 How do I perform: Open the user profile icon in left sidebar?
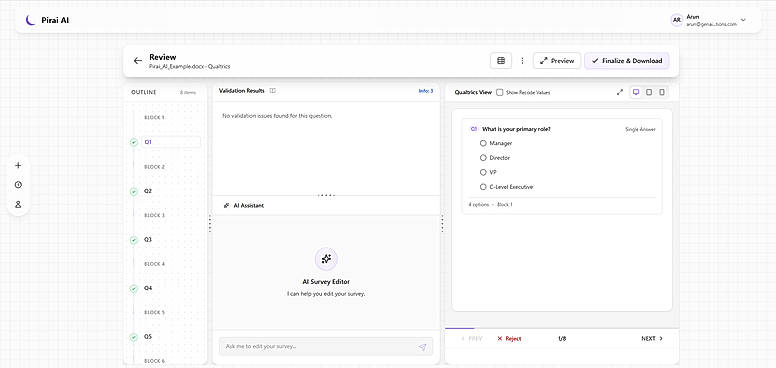18,204
